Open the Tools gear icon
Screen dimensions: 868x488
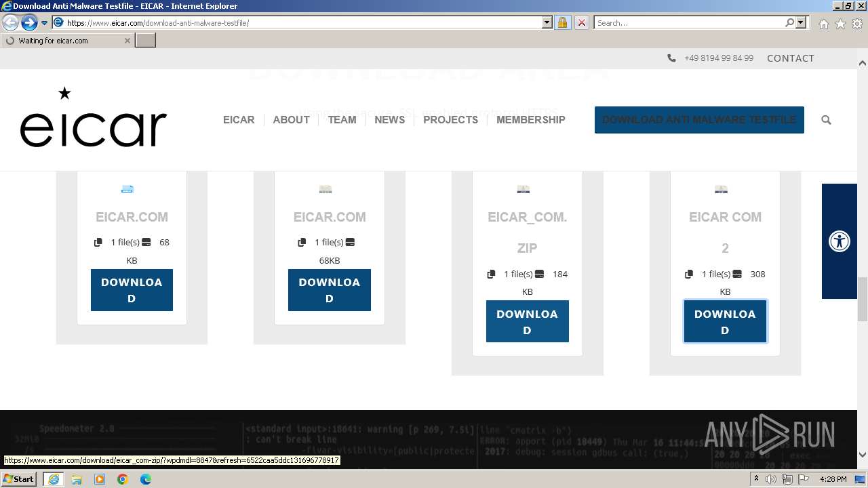tap(857, 24)
